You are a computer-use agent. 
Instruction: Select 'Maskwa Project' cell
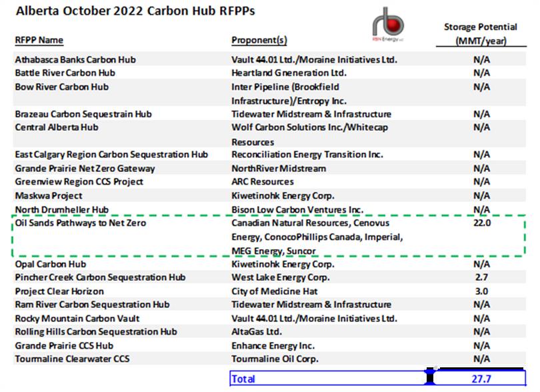pos(49,195)
